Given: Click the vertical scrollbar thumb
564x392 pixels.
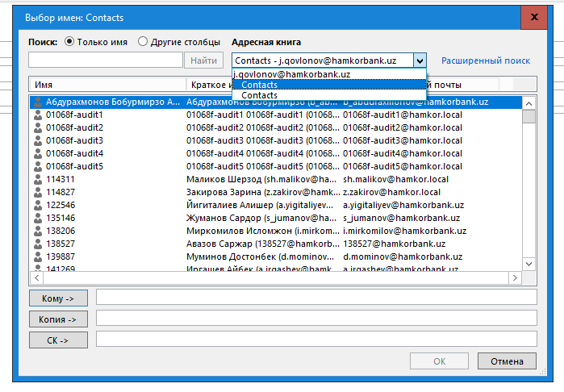Looking at the screenshot, I should click(x=528, y=116).
